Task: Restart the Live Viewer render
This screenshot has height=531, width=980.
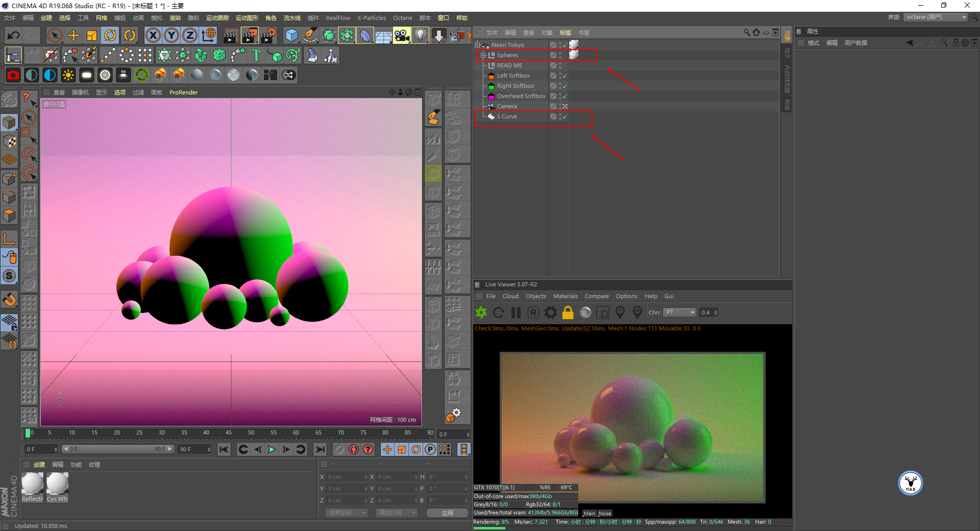Action: [499, 312]
